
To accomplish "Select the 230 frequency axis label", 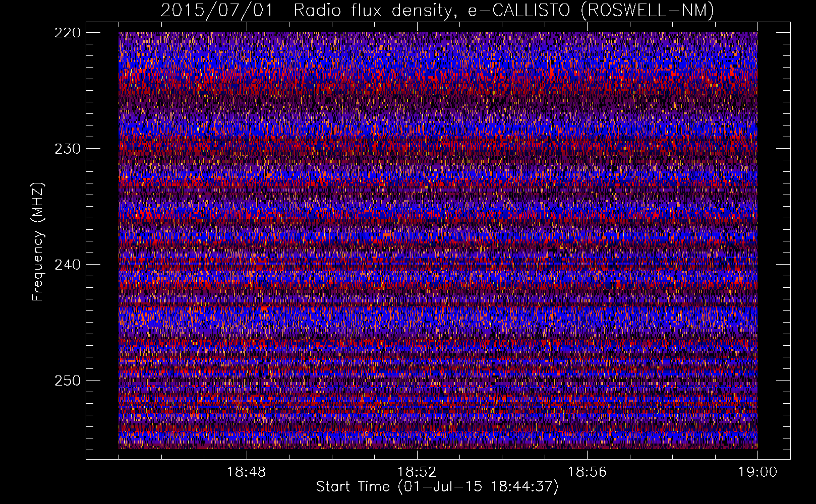I will coord(67,149).
